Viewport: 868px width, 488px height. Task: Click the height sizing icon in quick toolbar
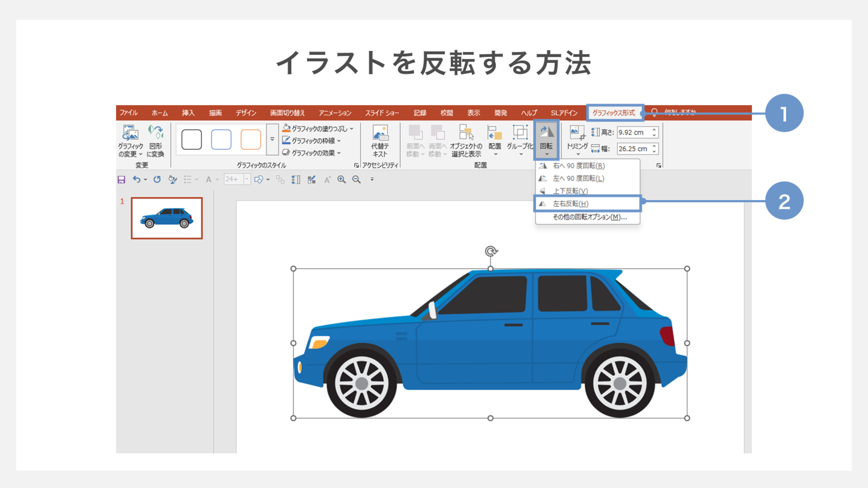[296, 179]
